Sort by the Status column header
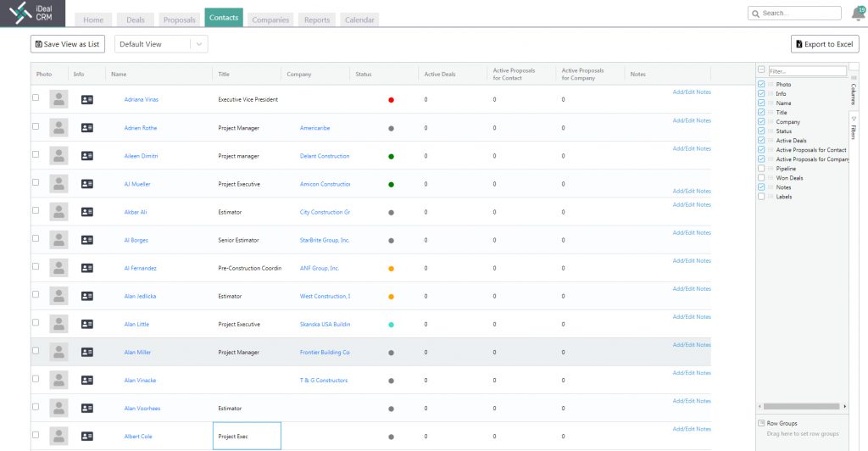Screen dimensions: 868x451 pyautogui.click(x=363, y=74)
